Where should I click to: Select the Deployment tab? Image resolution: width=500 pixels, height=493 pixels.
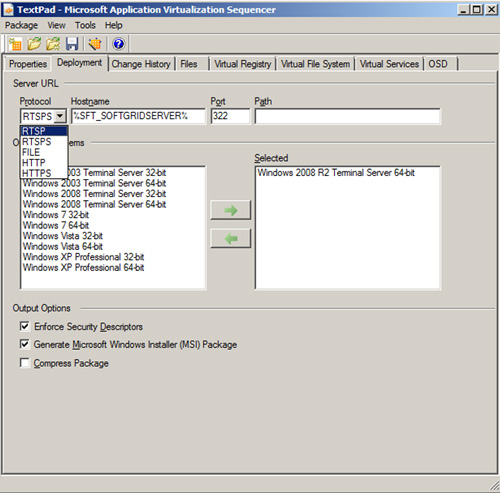pos(79,63)
